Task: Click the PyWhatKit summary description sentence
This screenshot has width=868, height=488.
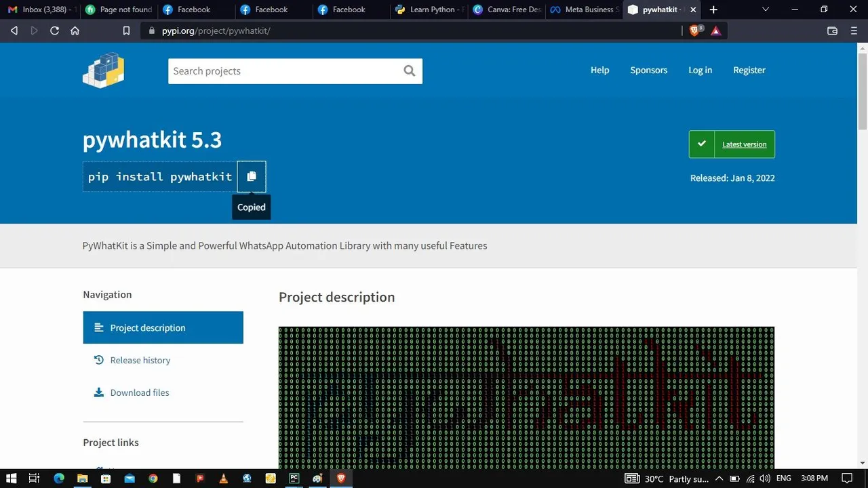Action: point(285,245)
